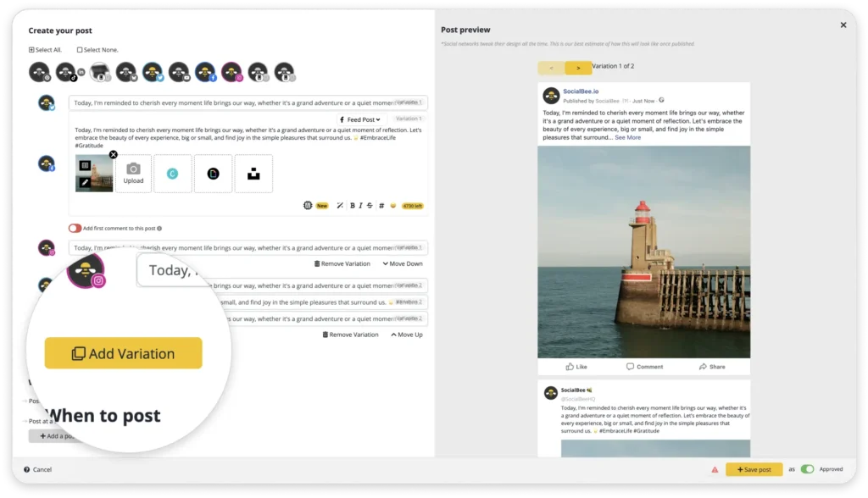Select the TikTok profile avatar
This screenshot has height=498, width=868.
[66, 72]
